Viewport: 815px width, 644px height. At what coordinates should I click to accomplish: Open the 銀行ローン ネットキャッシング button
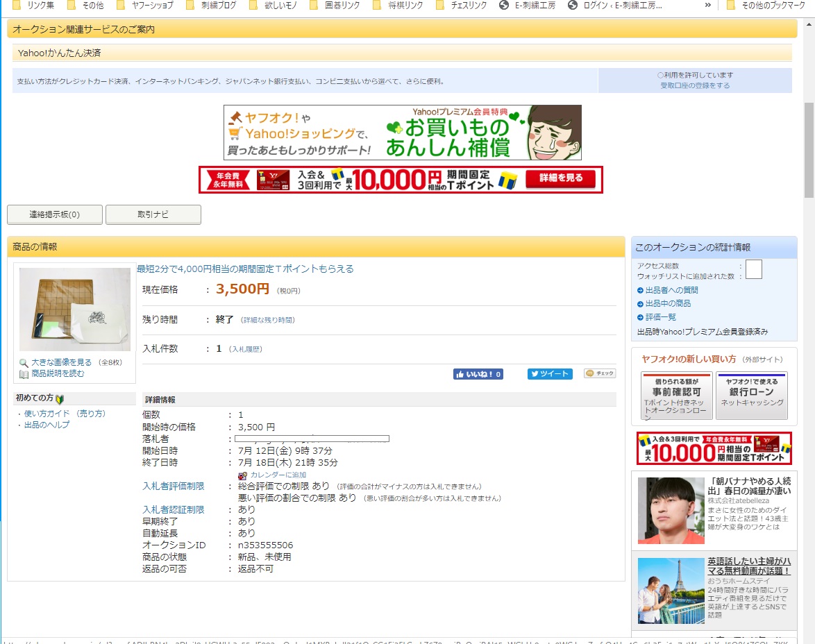click(x=752, y=396)
